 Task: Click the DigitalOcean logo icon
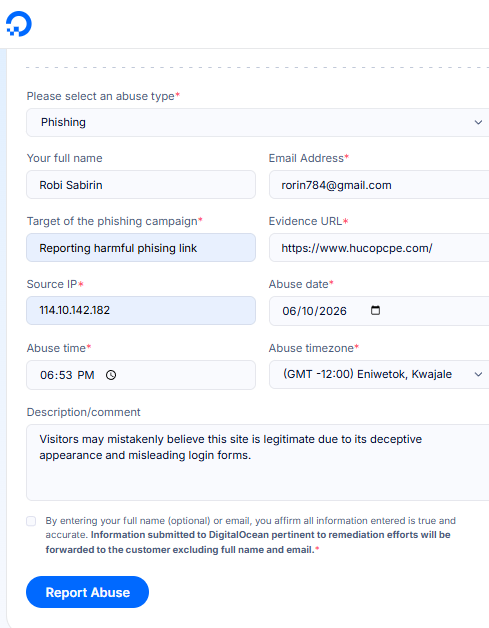(19, 24)
